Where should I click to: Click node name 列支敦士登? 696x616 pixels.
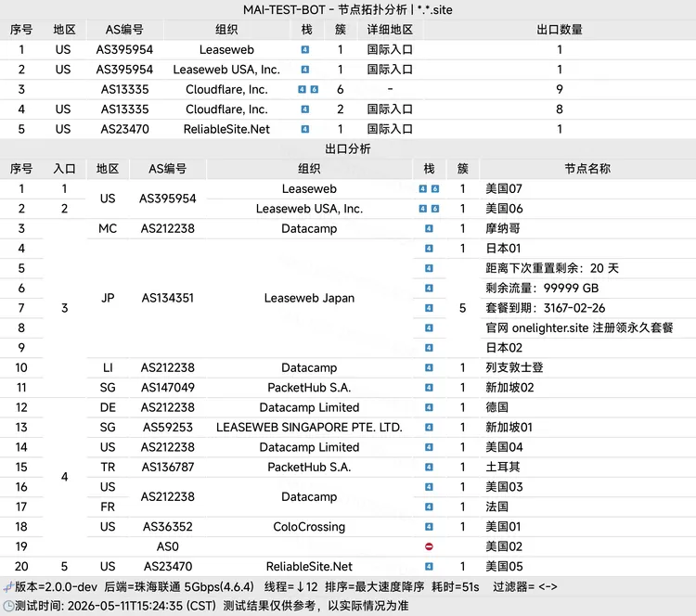coord(514,367)
